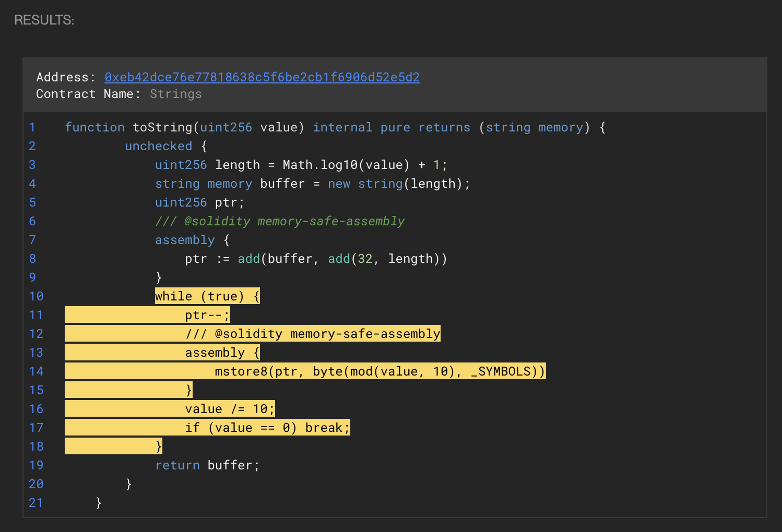This screenshot has height=532, width=782.
Task: Click the RESULTS heading label
Action: pyautogui.click(x=44, y=20)
